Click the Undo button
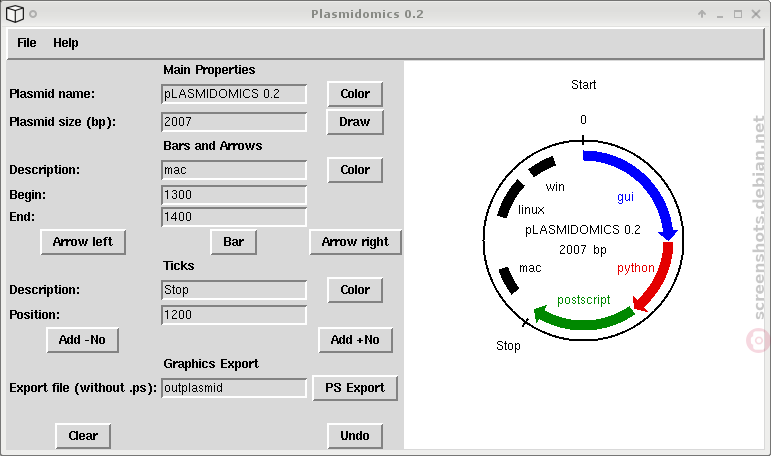Screen dimensions: 771x456 click(x=355, y=436)
